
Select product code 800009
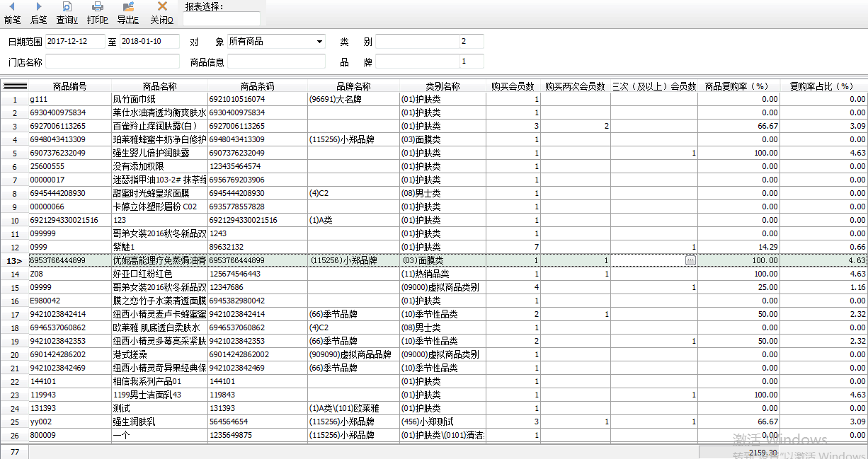click(69, 435)
